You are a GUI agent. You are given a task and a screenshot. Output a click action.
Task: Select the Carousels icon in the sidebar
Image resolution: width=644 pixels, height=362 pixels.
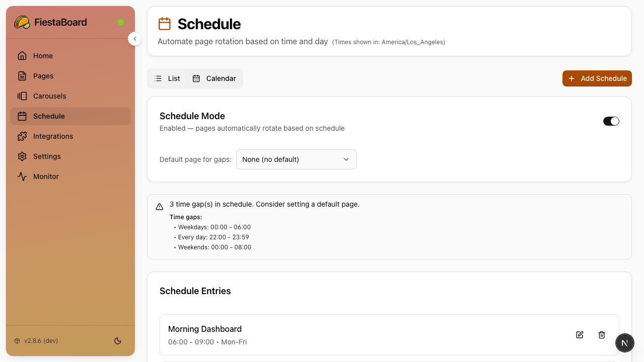tap(22, 96)
